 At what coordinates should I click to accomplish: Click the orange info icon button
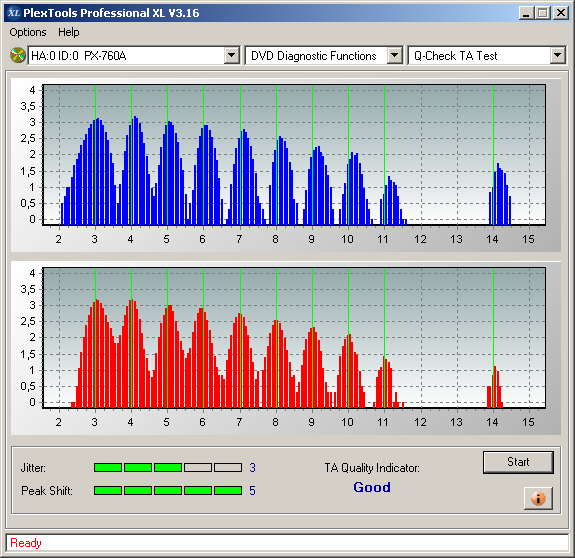click(538, 498)
